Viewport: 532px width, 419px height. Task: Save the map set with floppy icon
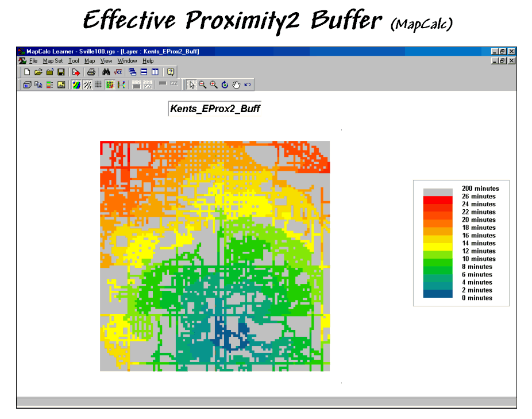60,72
